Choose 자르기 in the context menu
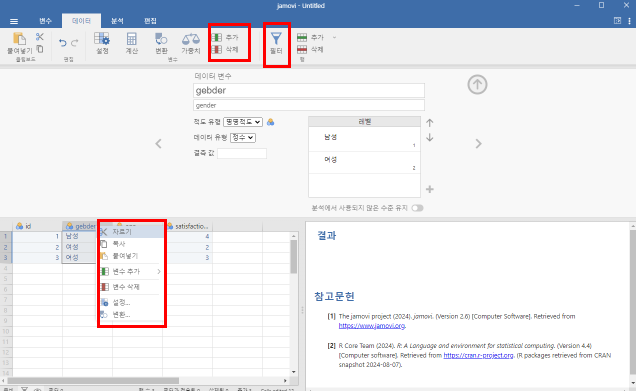Image resolution: width=636 pixels, height=391 pixels. coord(131,232)
